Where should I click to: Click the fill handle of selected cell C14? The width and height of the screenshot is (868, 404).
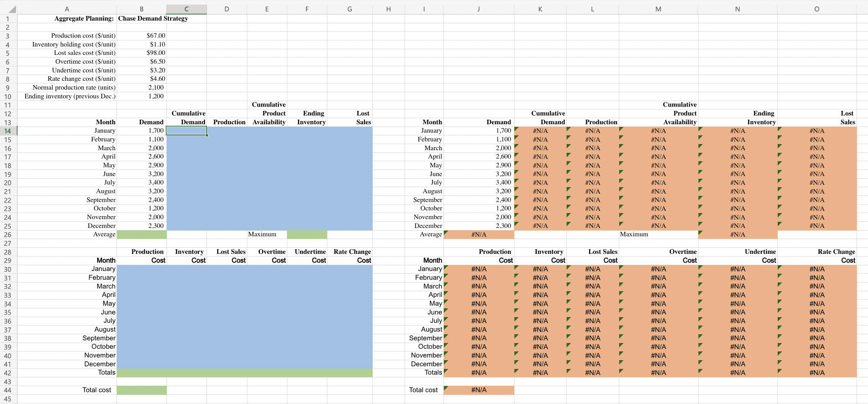(x=207, y=135)
